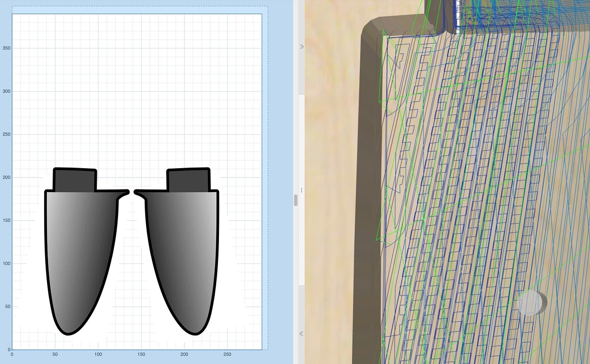
Task: Click the 350 mark on the vertical ruler
Action: tap(6, 48)
